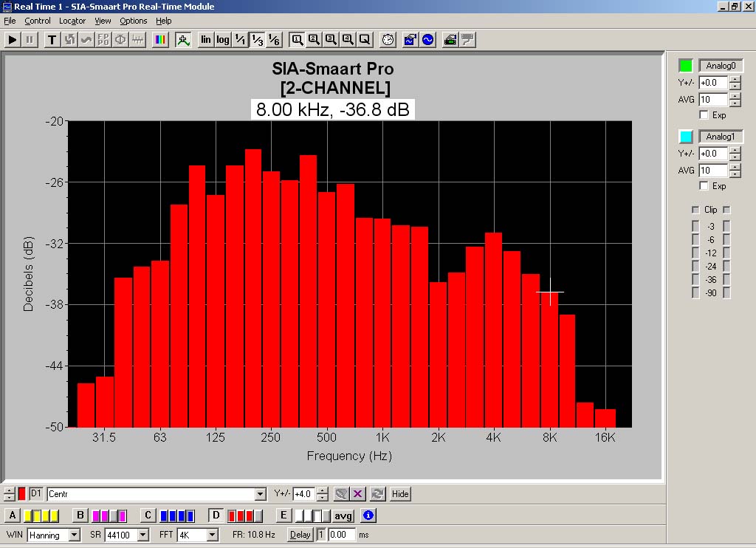Screen dimensions: 756x548
Task: Open the blue sine wave signal generator
Action: (x=427, y=40)
